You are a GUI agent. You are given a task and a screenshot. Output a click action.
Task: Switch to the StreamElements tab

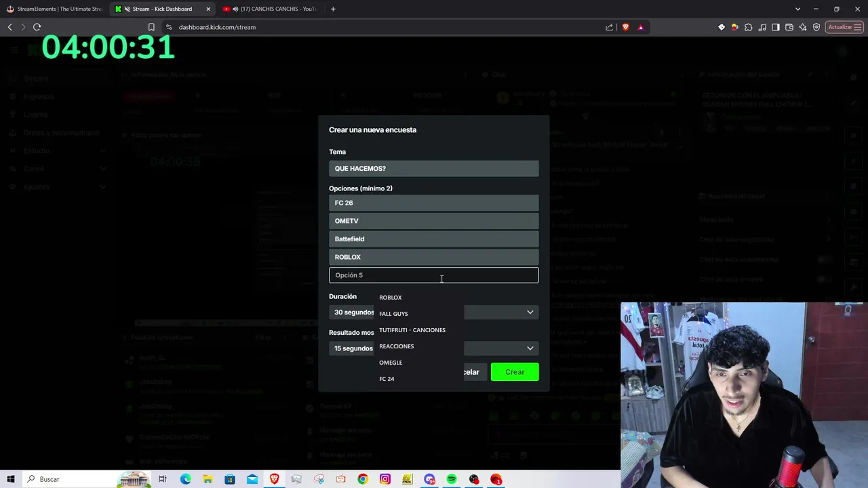(x=54, y=9)
